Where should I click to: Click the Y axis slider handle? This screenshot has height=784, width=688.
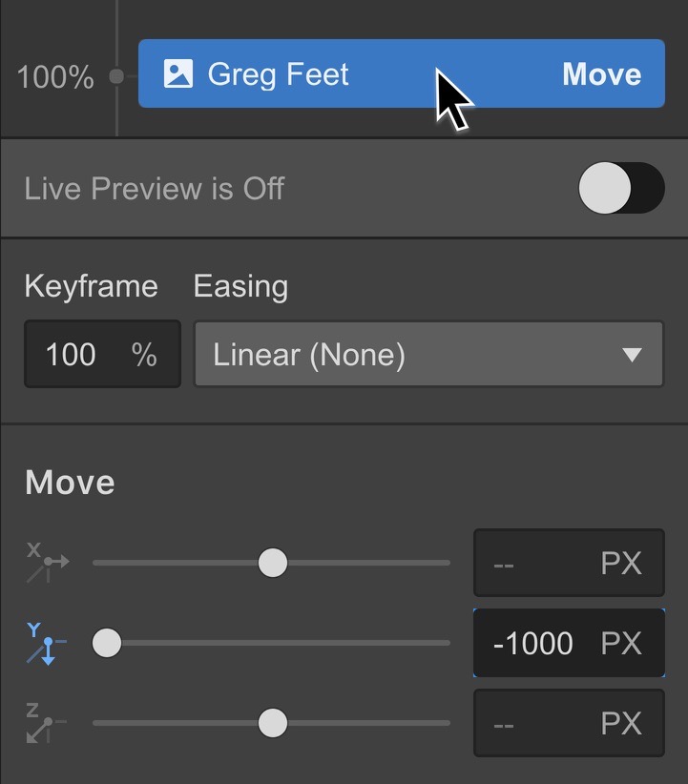pyautogui.click(x=107, y=643)
